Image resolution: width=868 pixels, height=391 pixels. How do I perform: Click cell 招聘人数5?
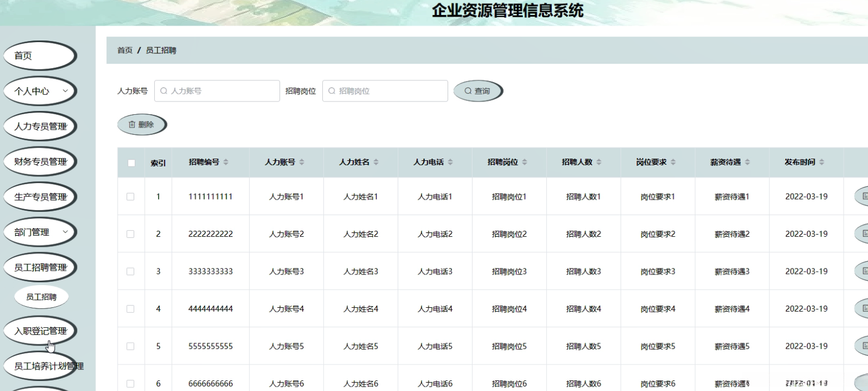pyautogui.click(x=583, y=346)
